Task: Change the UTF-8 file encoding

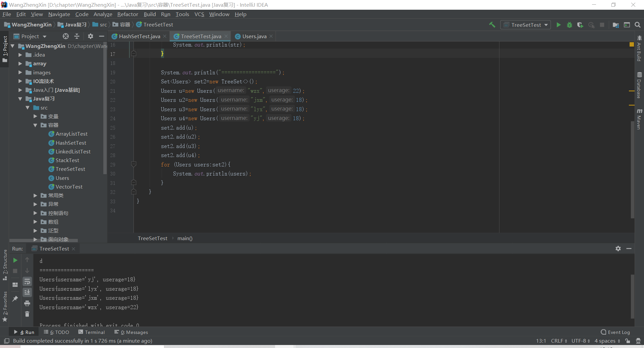Action: click(x=581, y=341)
